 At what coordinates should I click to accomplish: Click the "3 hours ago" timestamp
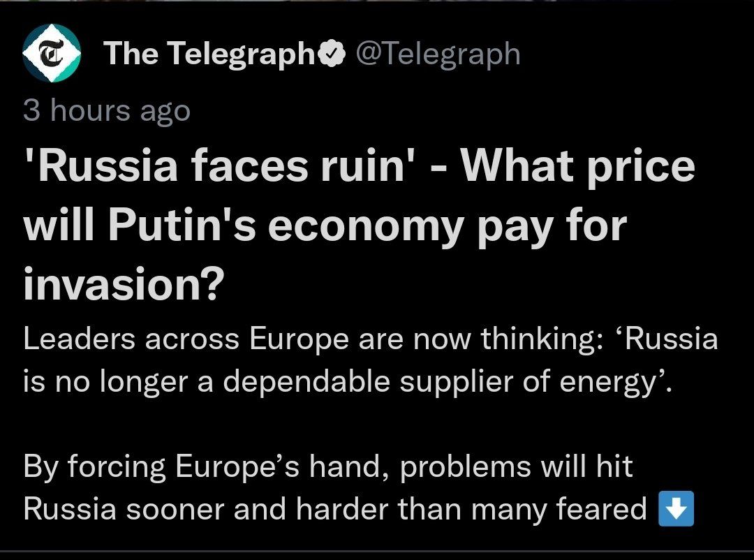click(x=106, y=110)
